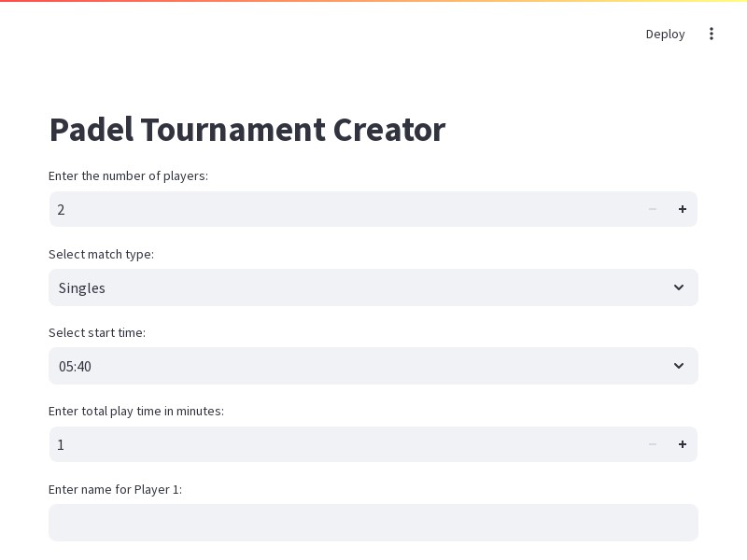The image size is (747, 560).
Task: Decrease the number of players with minus
Action: [x=653, y=209]
